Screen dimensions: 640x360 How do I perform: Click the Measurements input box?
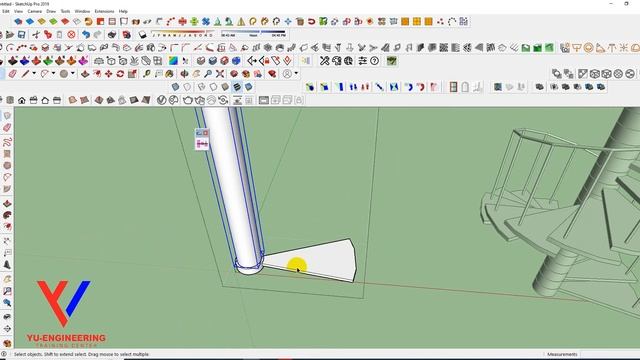[609, 354]
